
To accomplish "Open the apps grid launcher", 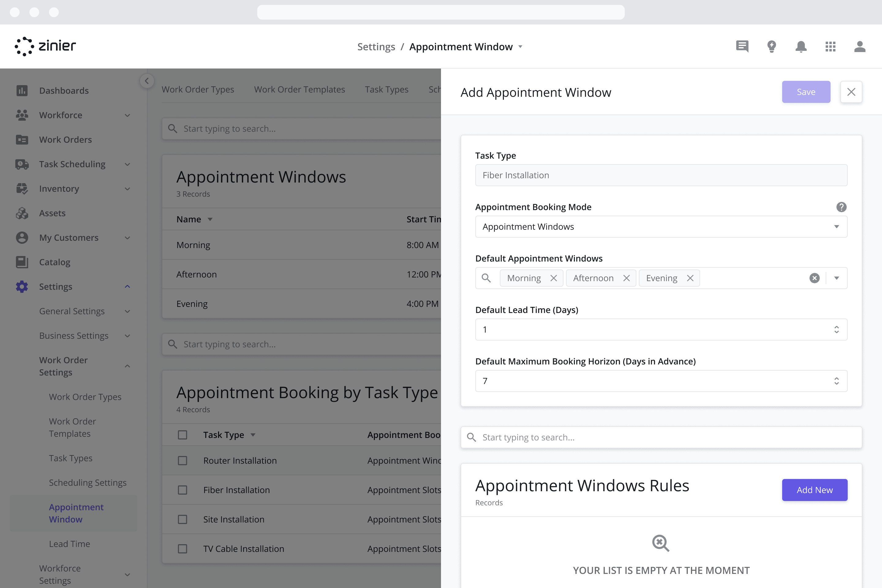I will pos(830,47).
